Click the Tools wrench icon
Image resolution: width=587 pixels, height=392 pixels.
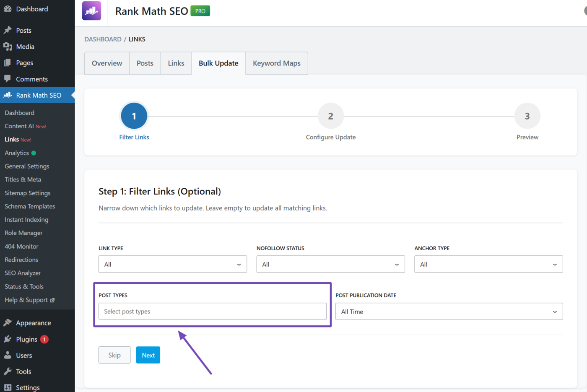pyautogui.click(x=8, y=371)
